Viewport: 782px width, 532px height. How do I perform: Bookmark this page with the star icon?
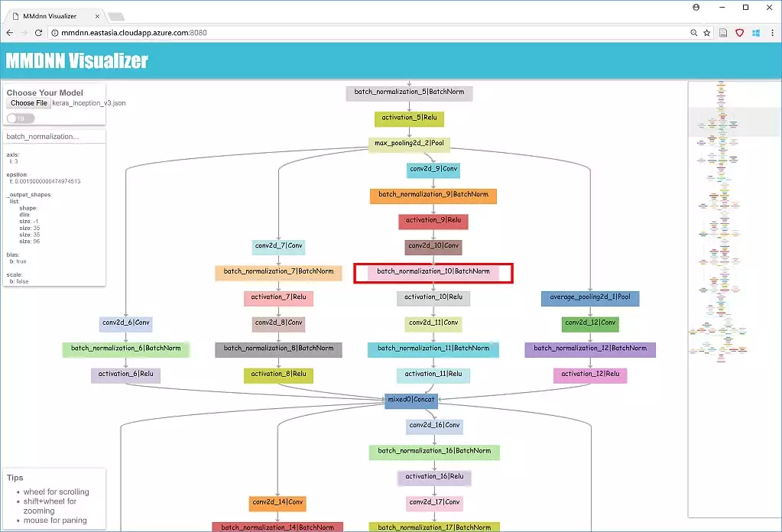click(x=706, y=33)
